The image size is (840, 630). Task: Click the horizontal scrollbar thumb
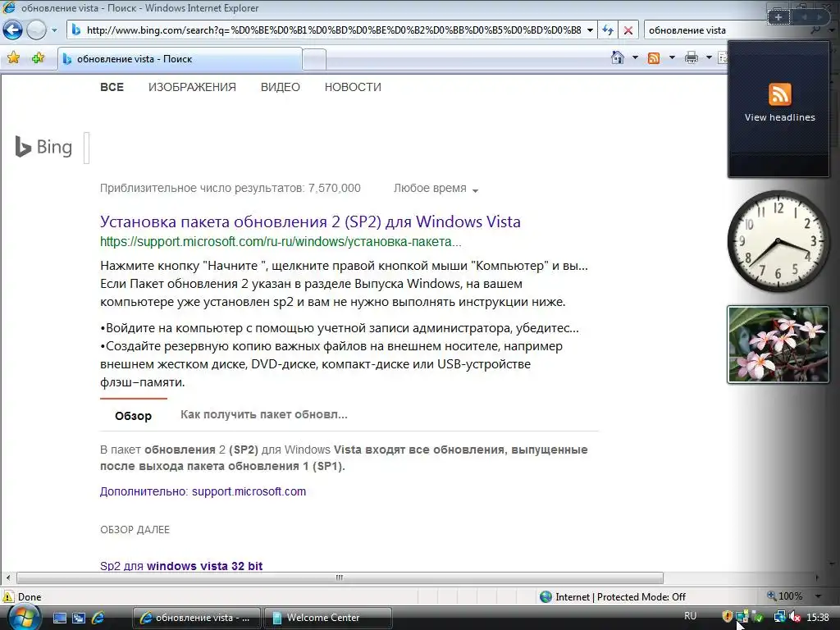(340, 578)
